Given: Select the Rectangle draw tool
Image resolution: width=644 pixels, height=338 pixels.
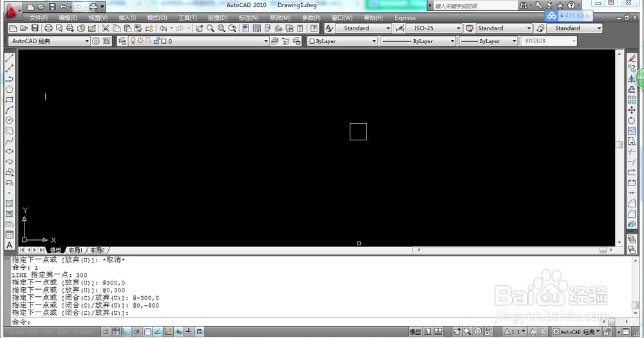Looking at the screenshot, I should coord(10,99).
